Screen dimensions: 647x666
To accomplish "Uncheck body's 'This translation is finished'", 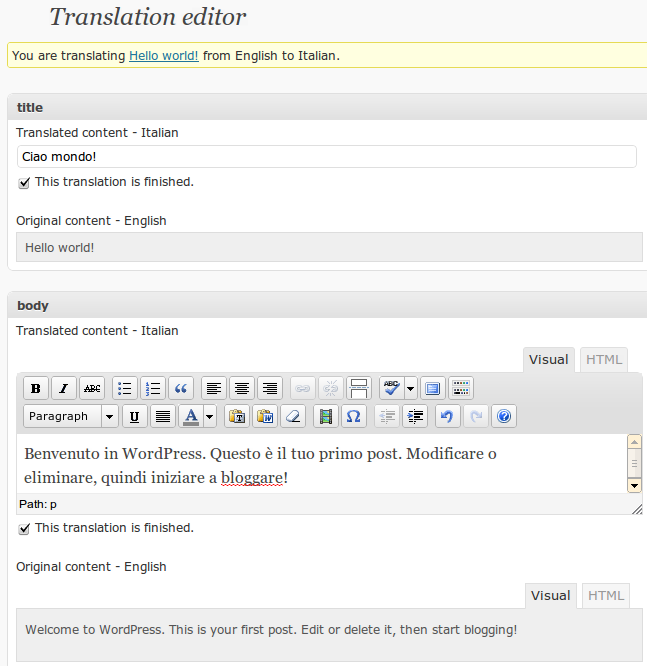I will pyautogui.click(x=24, y=529).
